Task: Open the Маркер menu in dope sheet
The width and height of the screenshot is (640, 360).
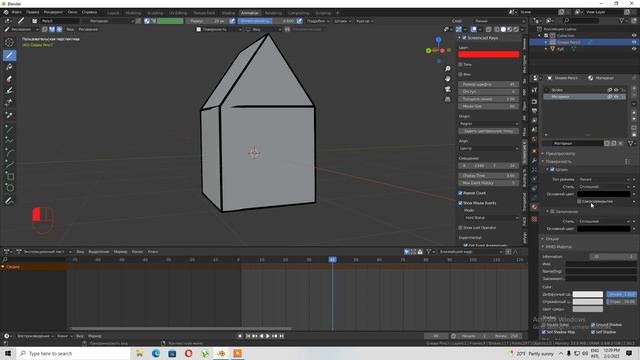Action: [120, 252]
